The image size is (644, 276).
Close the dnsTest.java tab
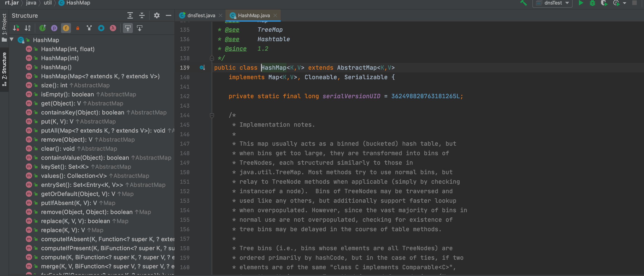(x=221, y=16)
